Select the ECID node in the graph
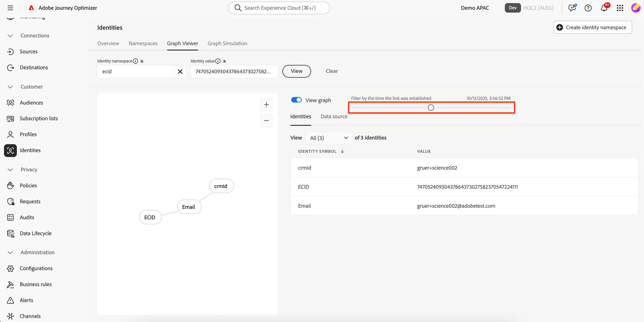Screen dimensions: 644x322 [x=150, y=217]
